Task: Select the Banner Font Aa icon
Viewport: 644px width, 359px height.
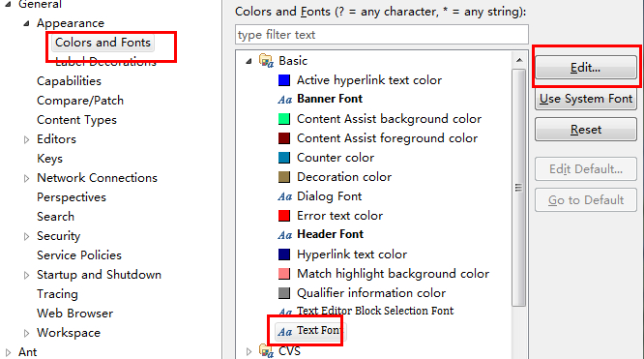Action: 284,100
